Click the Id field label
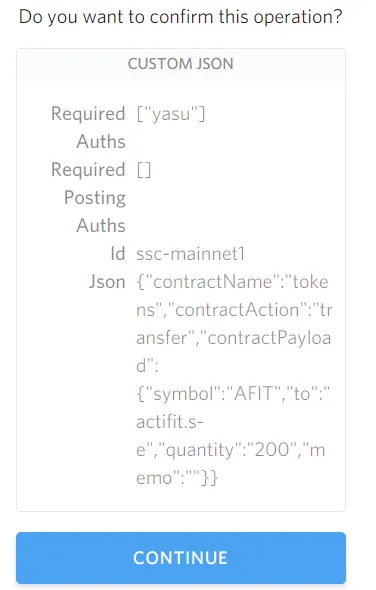Viewport: 376px width, 590px height. coord(117,254)
